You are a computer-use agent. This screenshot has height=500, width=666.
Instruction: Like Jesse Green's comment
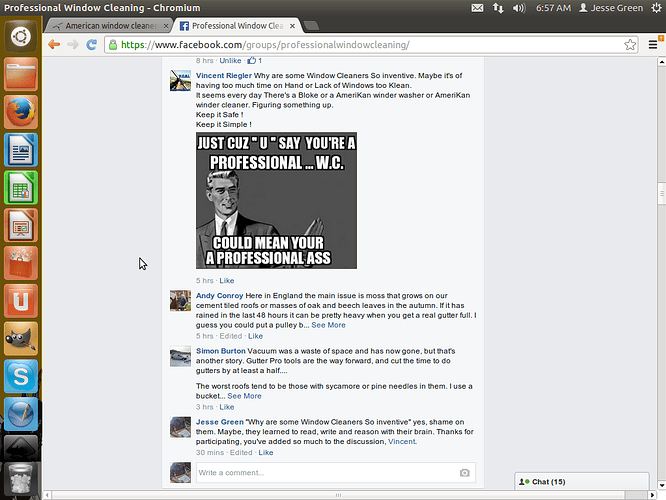(266, 452)
